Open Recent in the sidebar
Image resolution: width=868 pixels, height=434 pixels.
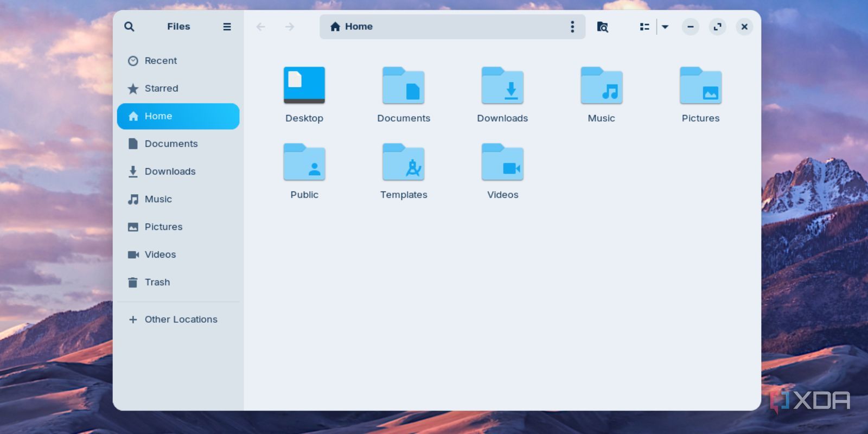point(161,61)
